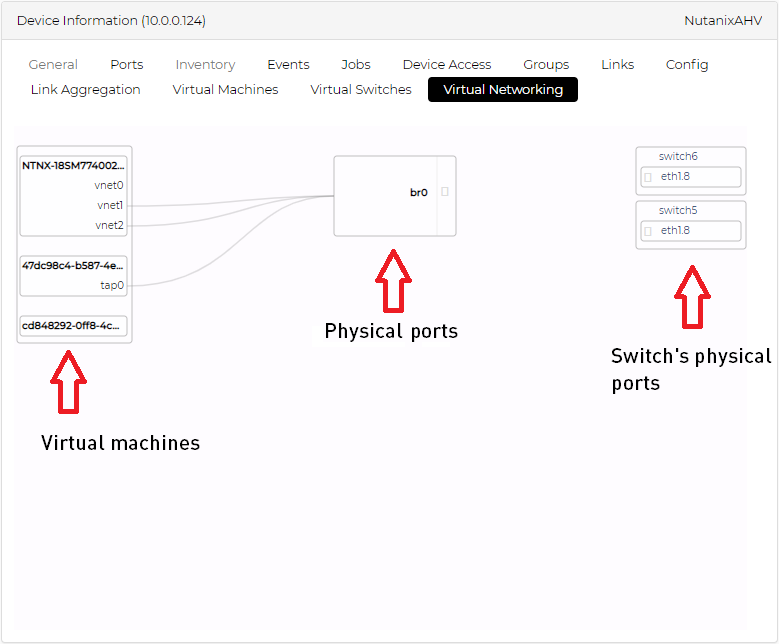Select the Virtual Networking tab
Viewport: 779px width, 644px height.
pos(503,89)
